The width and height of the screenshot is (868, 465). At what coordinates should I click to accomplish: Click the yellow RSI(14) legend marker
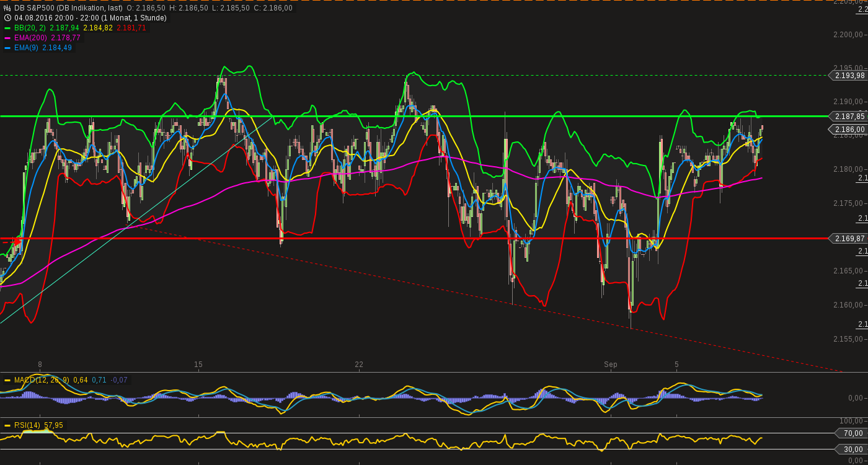click(7, 425)
